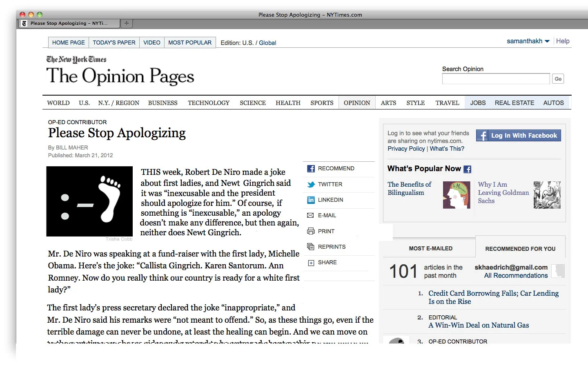The width and height of the screenshot is (588, 366).
Task: Go to the STYLE section
Action: [x=416, y=103]
